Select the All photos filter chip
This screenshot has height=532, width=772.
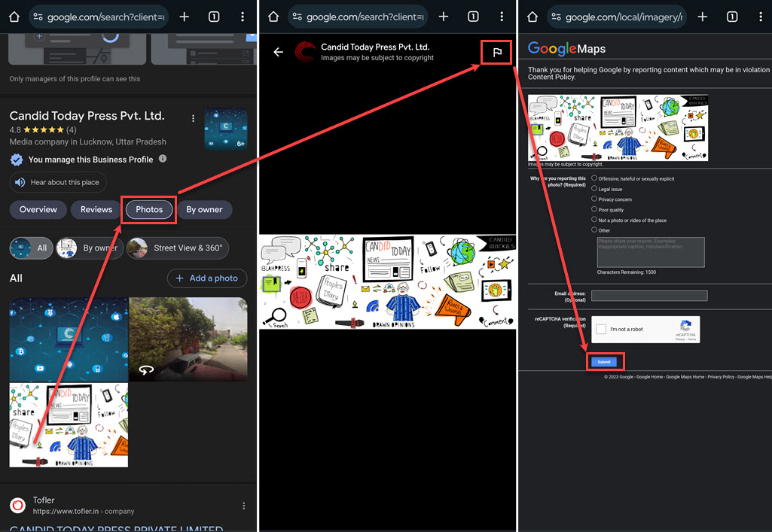point(31,248)
